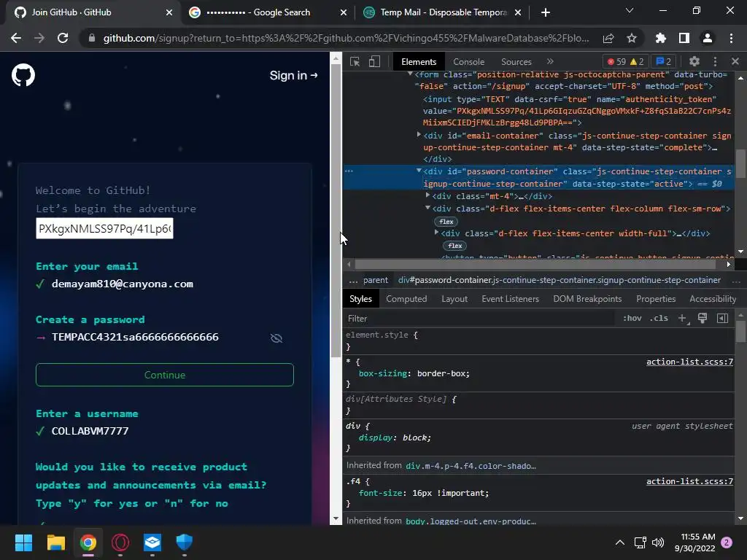This screenshot has width=747, height=560.
Task: Click the password field TEMPACC4321sa text
Action: click(x=135, y=337)
